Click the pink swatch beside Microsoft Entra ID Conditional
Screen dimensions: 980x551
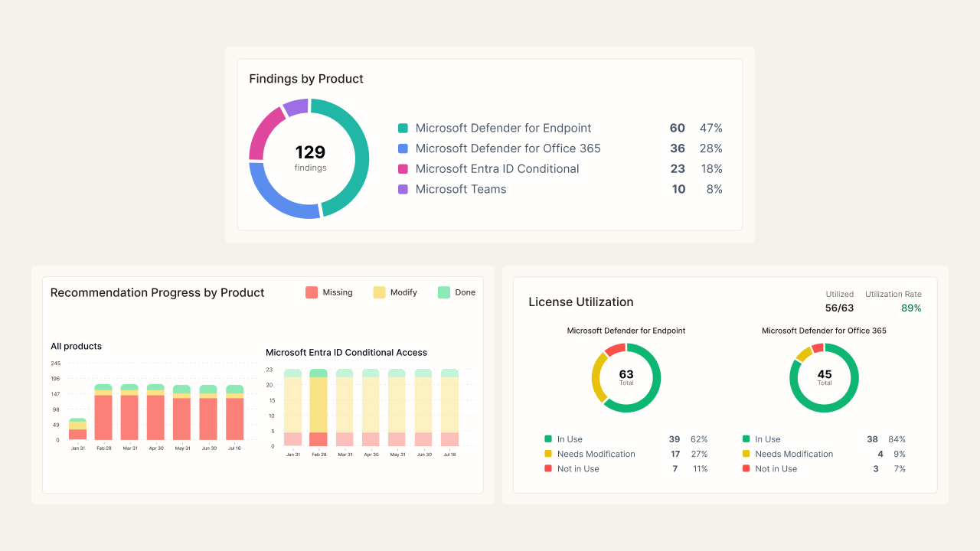tap(403, 169)
